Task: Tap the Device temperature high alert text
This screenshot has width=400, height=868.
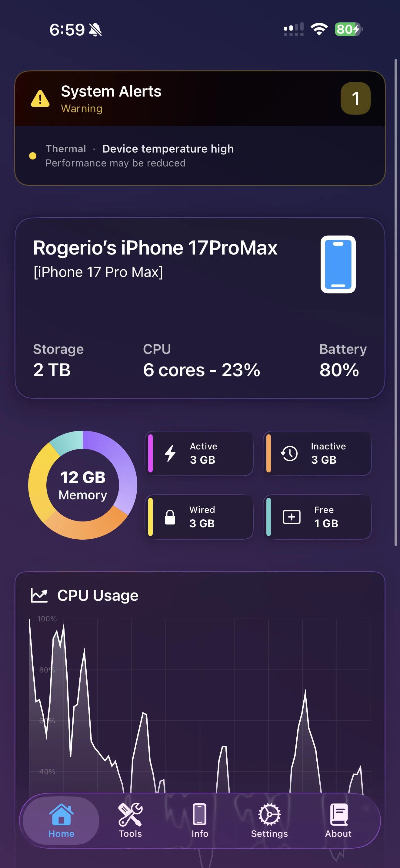Action: pyautogui.click(x=168, y=149)
